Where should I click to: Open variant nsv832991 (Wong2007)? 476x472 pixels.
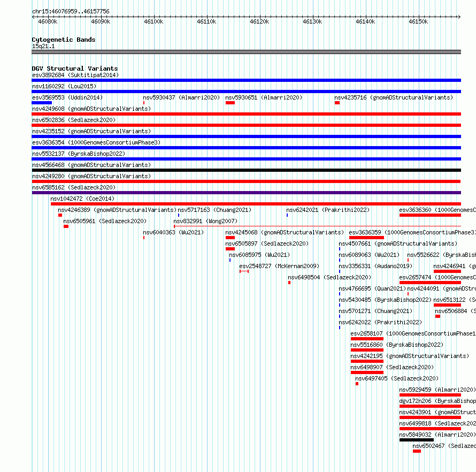pyautogui.click(x=205, y=221)
